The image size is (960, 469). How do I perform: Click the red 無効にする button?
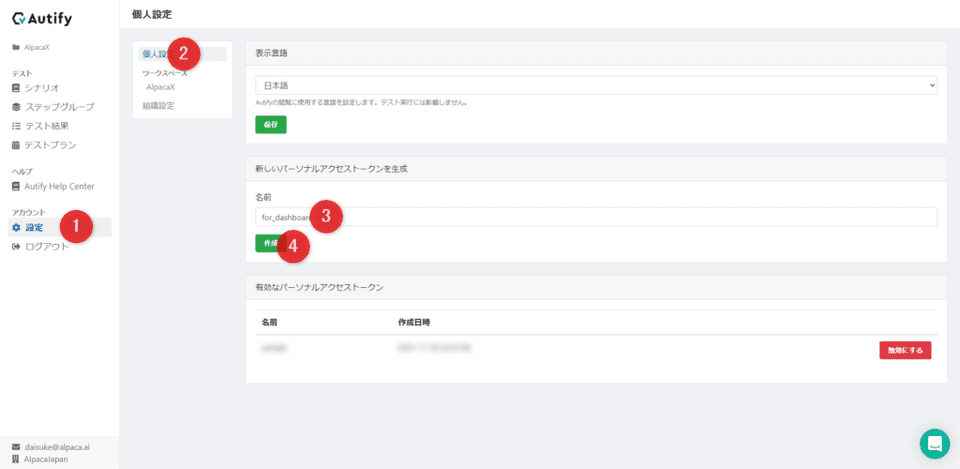[904, 350]
